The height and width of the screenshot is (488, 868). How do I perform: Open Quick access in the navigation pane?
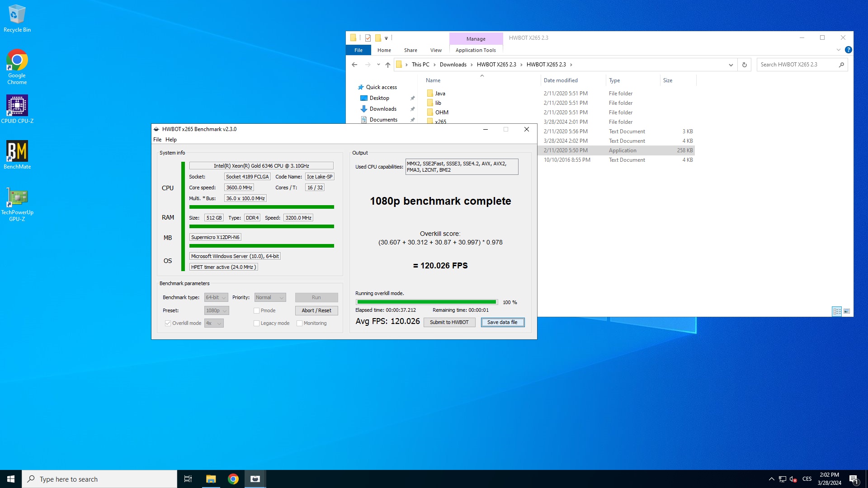tap(382, 87)
